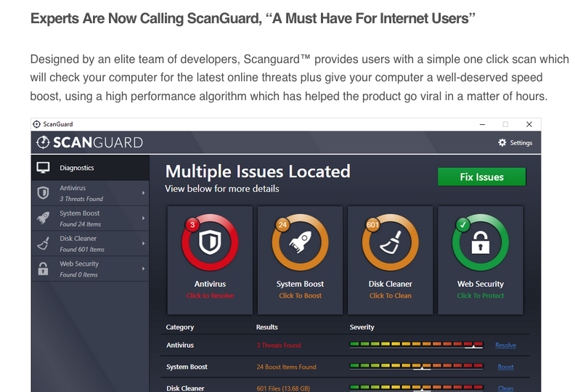Click the green checkmark badge on Web Security
The image size is (575, 392).
coord(462,224)
